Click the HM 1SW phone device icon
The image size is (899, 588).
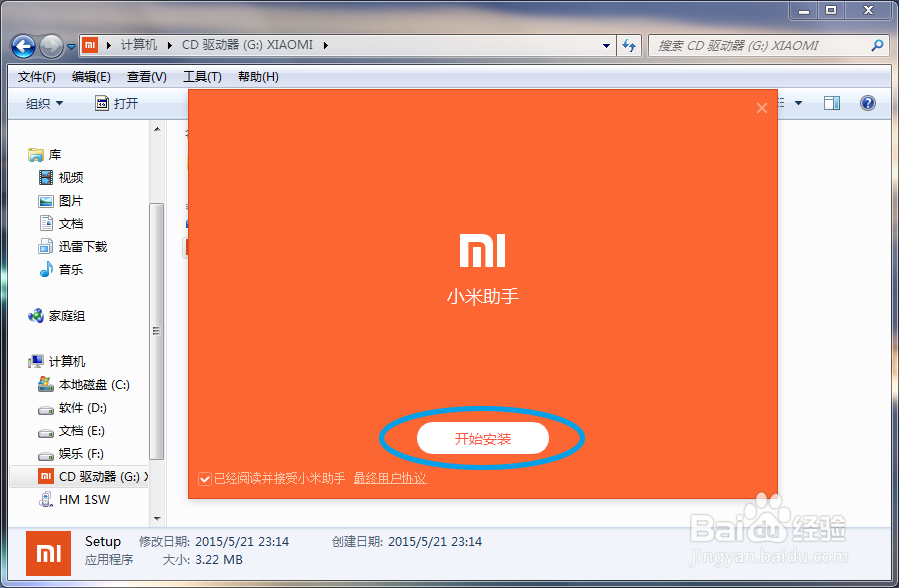46,500
